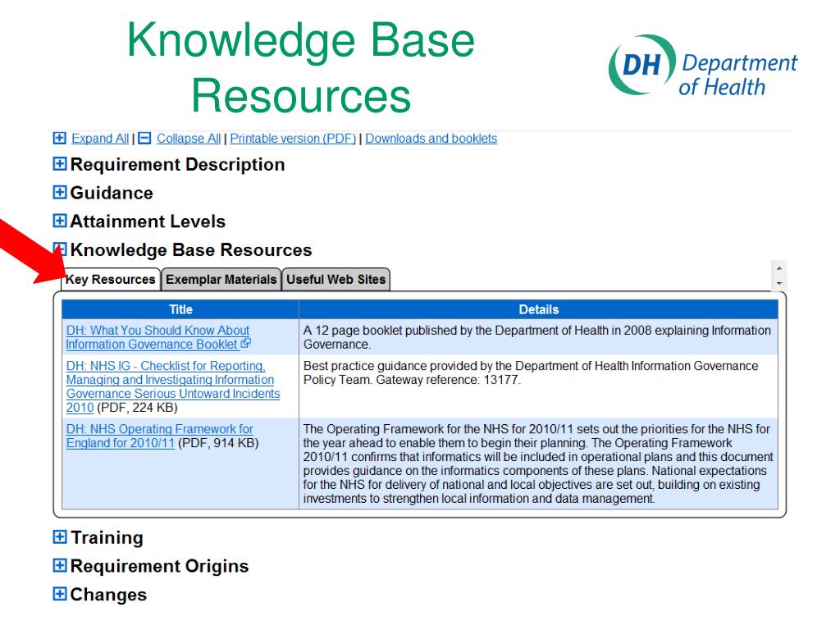Click the '(PDF, 224 KB)' file size text
Image resolution: width=840 pixels, height=630 pixels.
click(x=137, y=408)
